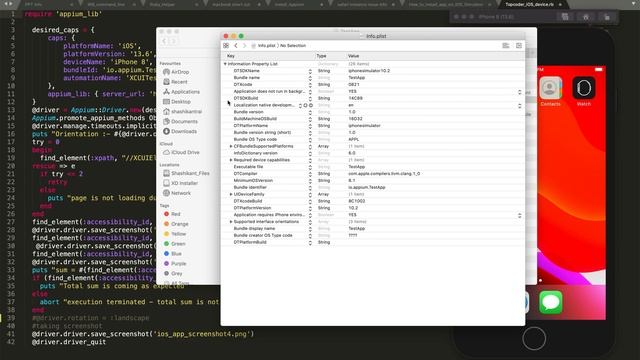Select the Executable file row
Viewport: 640px width, 360px height.
[373, 167]
